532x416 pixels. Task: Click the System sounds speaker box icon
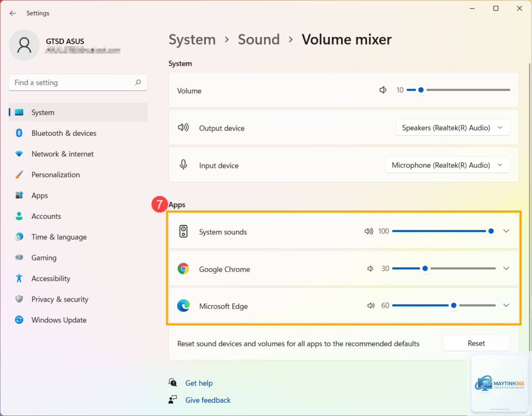click(x=183, y=231)
